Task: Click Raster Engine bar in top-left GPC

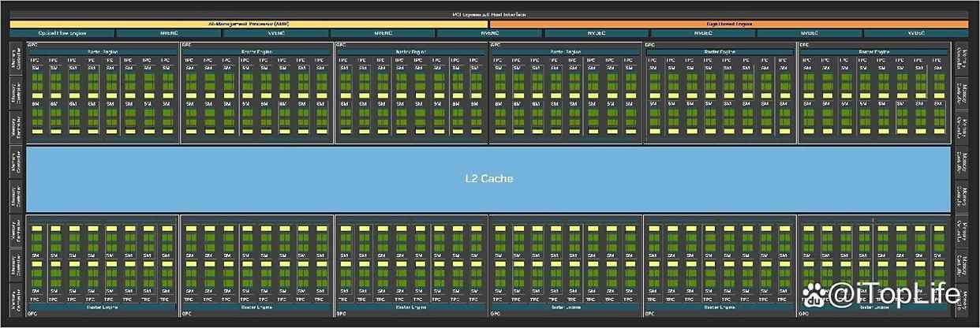Action: pyautogui.click(x=102, y=52)
